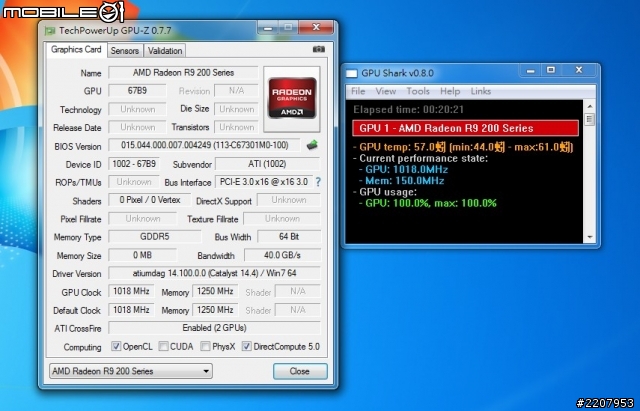Click the Radeon Graphics AMD logo
Viewport: 640px width, 411px height.
point(292,98)
